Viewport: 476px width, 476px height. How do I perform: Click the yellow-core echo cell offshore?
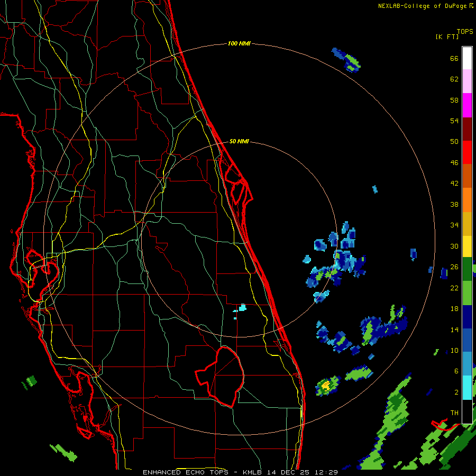[x=327, y=386]
